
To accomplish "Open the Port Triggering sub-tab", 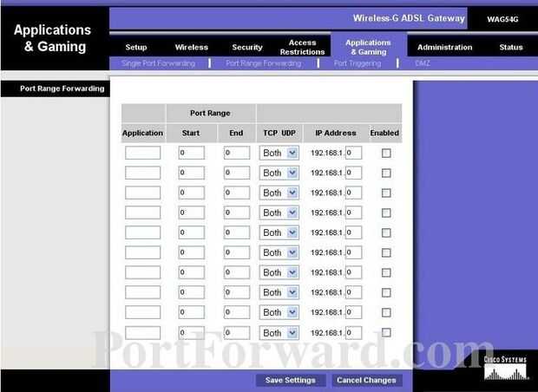I will pos(358,63).
